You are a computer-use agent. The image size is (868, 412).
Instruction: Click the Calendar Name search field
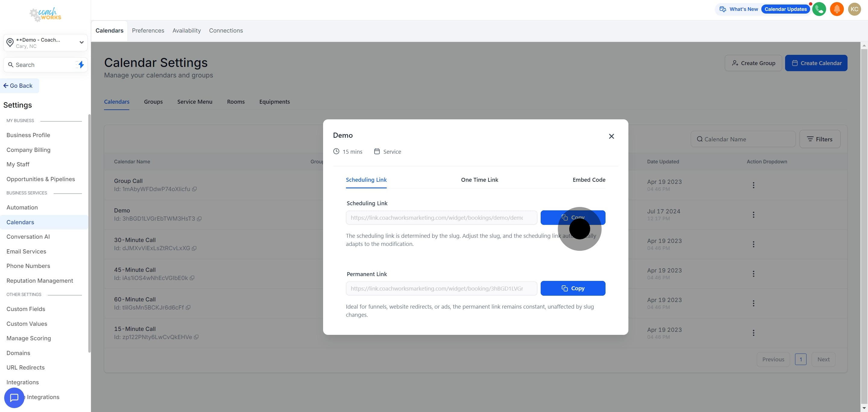click(x=743, y=139)
